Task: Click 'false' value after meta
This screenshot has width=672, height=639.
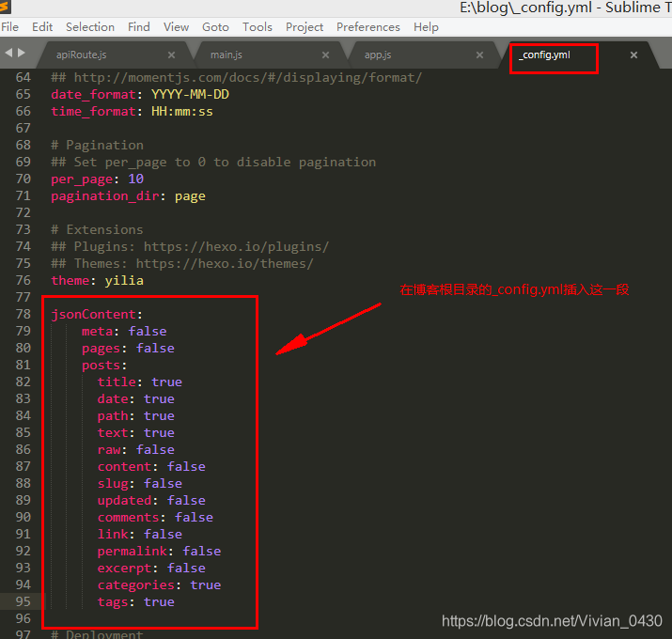Action: pos(148,332)
